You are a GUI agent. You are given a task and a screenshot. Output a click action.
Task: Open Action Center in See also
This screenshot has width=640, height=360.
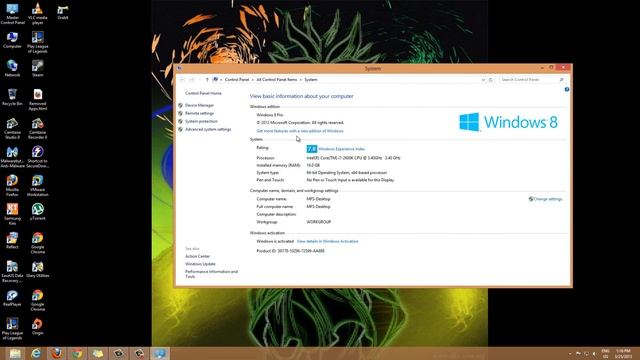(x=198, y=256)
